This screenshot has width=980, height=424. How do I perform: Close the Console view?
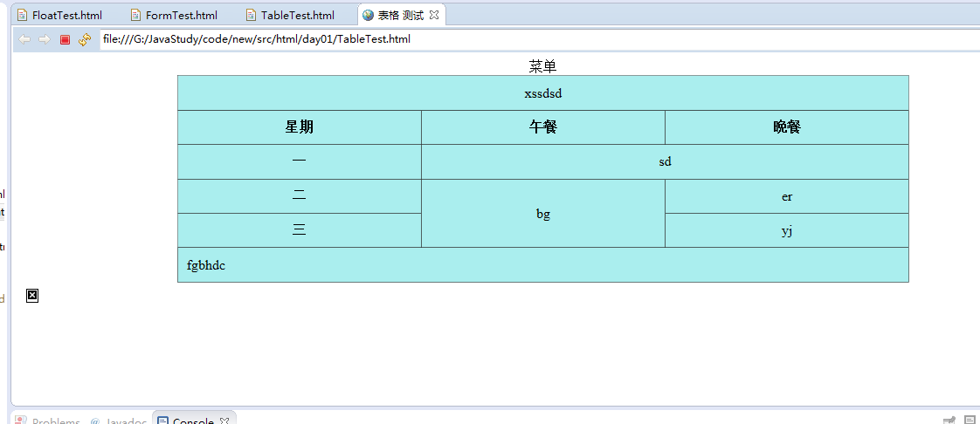pos(224,421)
